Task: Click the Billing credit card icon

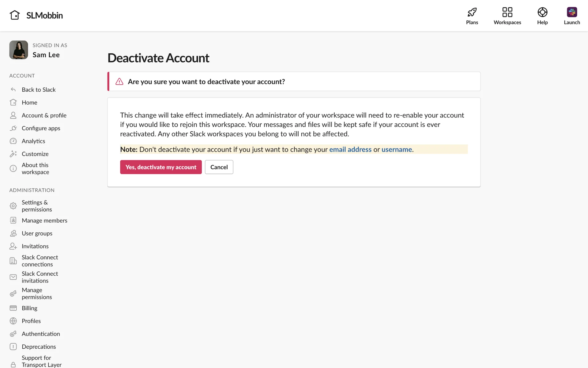Action: click(x=13, y=308)
